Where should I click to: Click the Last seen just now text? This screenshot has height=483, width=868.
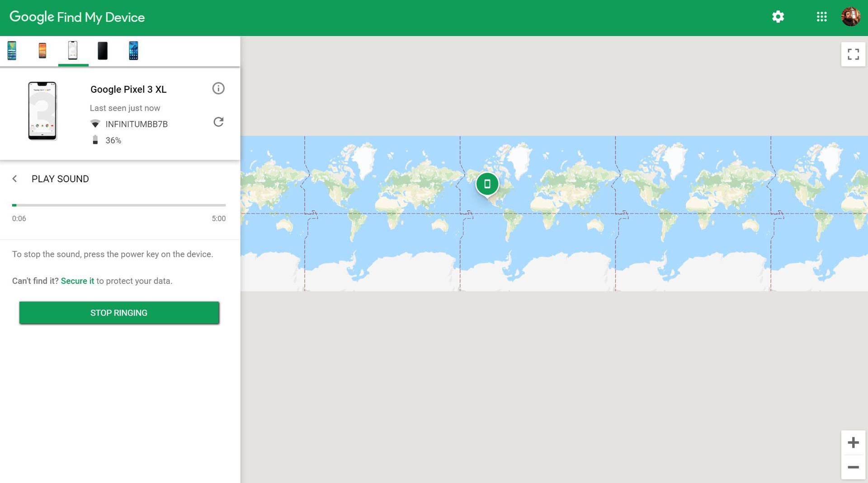click(x=125, y=108)
